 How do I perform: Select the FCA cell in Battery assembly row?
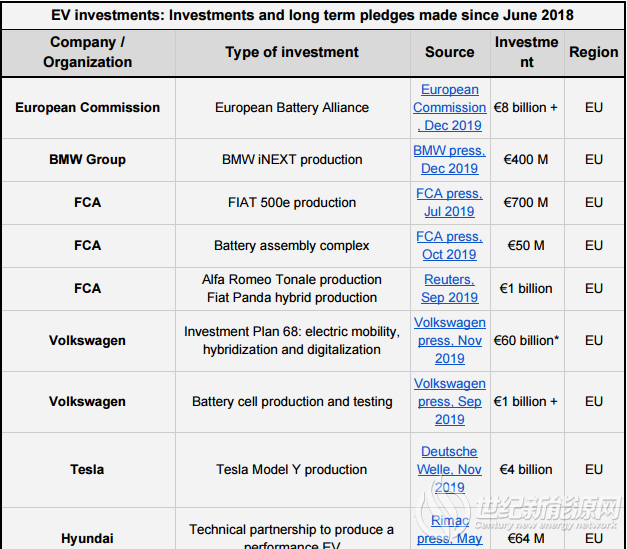[88, 246]
